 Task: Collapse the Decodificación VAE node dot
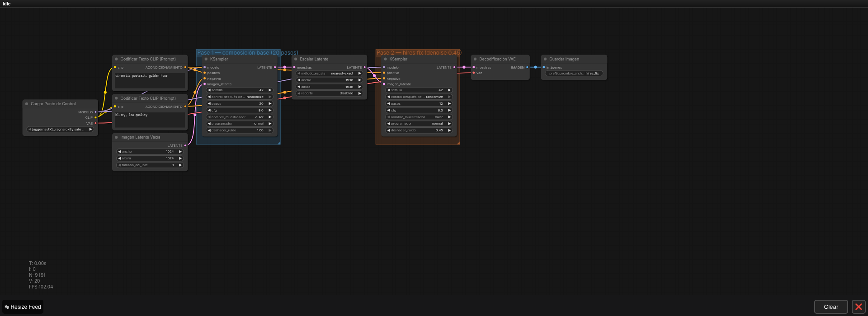coord(475,59)
